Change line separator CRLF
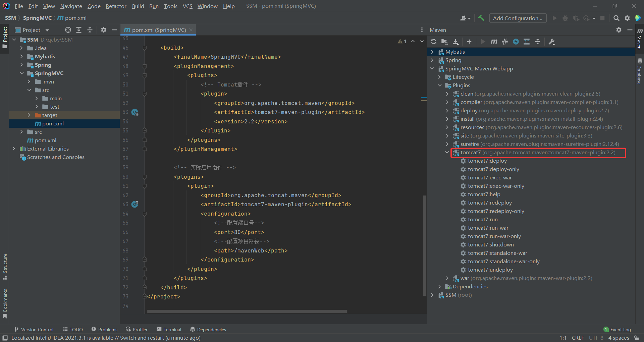This screenshot has width=644, height=342. [578, 338]
